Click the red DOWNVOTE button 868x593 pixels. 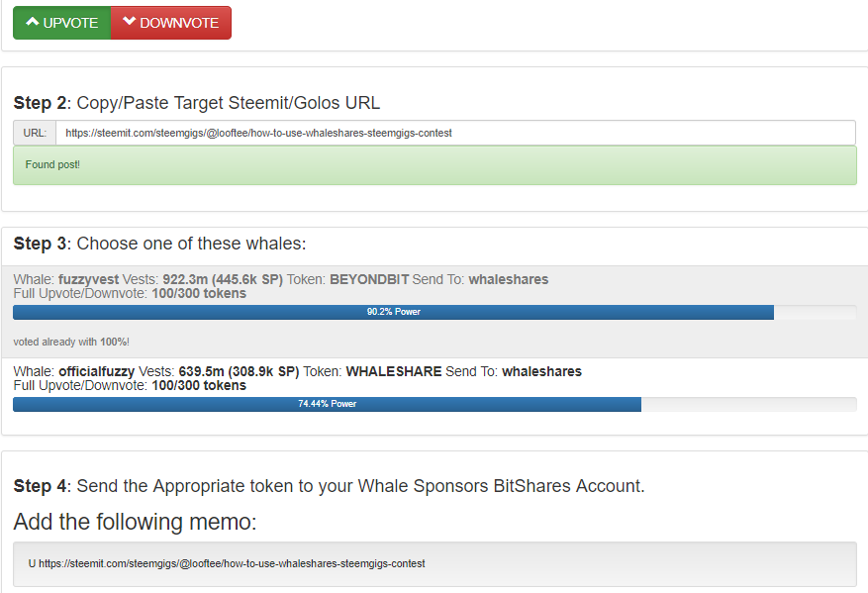171,23
